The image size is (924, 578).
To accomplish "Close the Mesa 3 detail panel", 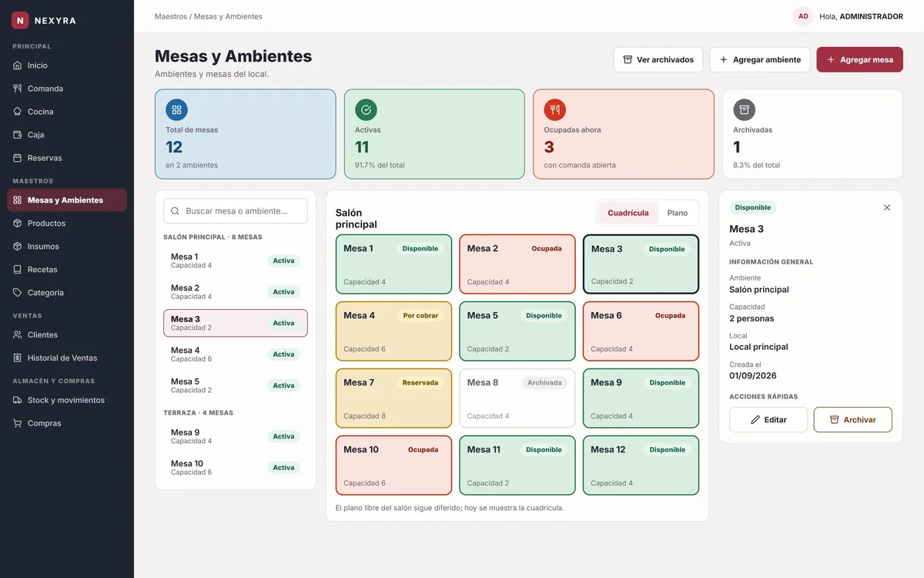I will [x=887, y=208].
